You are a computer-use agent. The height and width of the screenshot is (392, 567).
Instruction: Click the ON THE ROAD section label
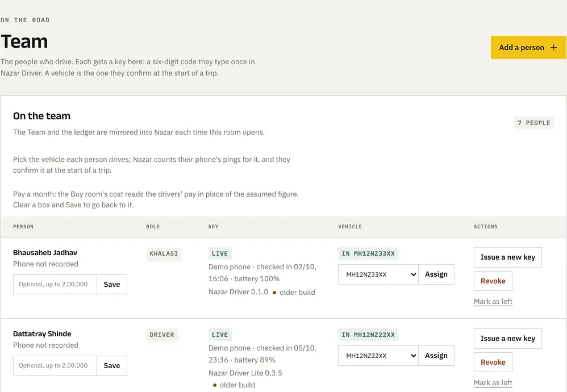(x=25, y=20)
